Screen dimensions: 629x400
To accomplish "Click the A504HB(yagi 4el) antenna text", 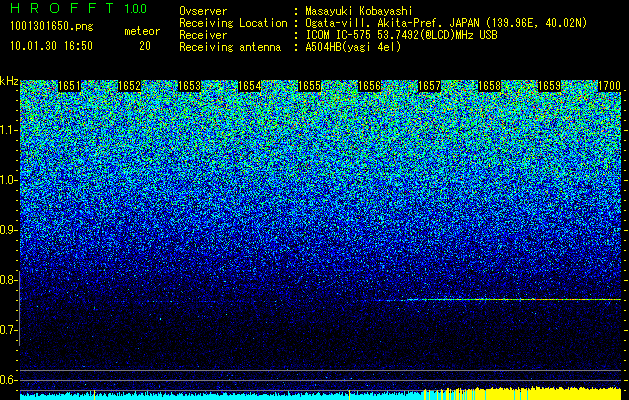I will tap(353, 47).
